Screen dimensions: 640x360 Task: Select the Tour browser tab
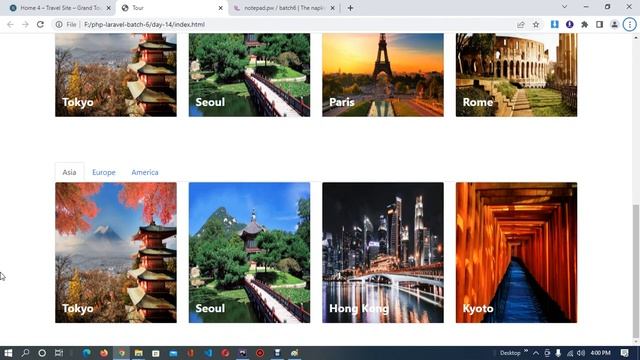tap(171, 8)
